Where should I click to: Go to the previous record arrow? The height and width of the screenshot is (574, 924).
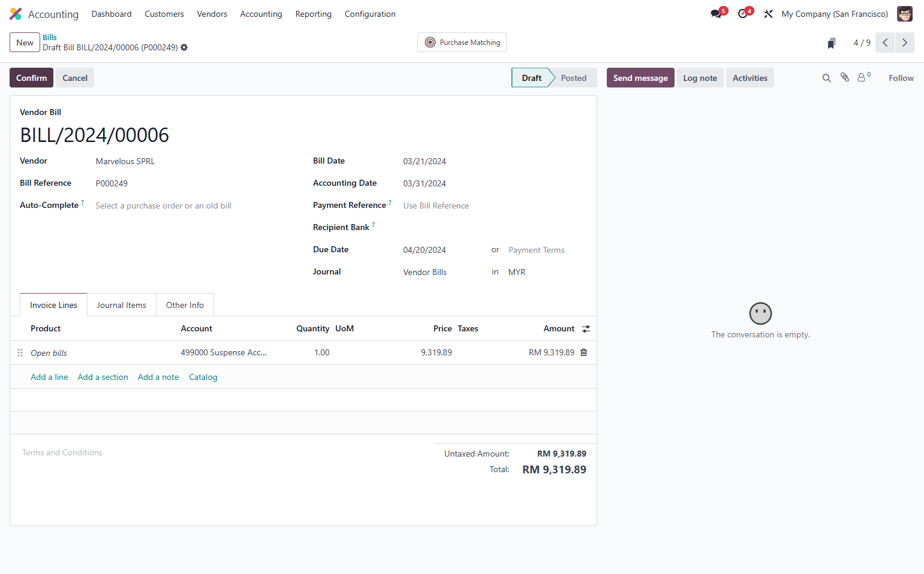click(885, 43)
